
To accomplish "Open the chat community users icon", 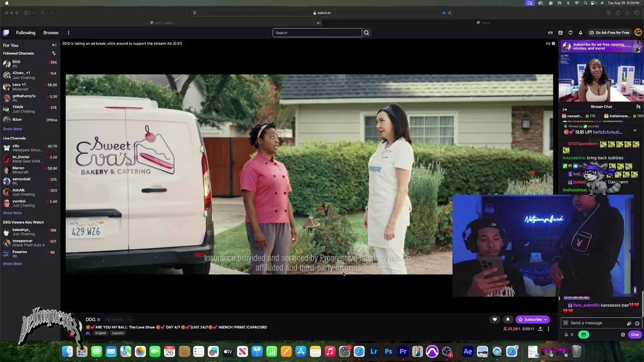I will [638, 107].
